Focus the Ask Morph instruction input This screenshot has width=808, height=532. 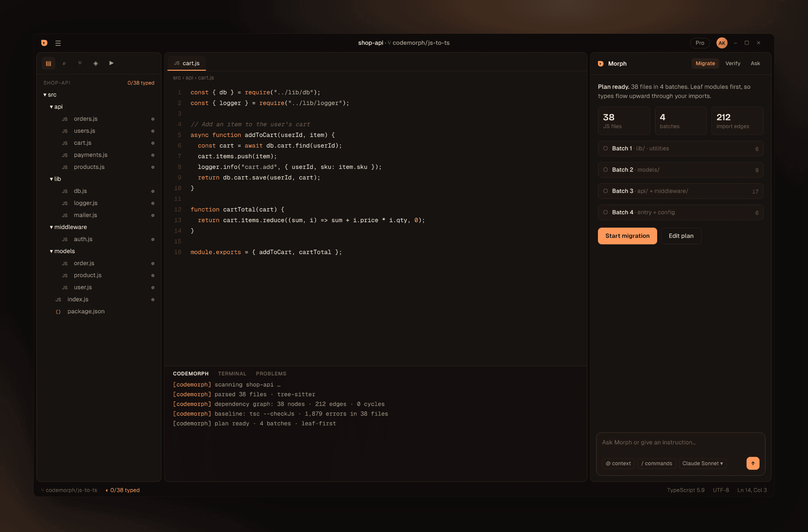point(680,442)
